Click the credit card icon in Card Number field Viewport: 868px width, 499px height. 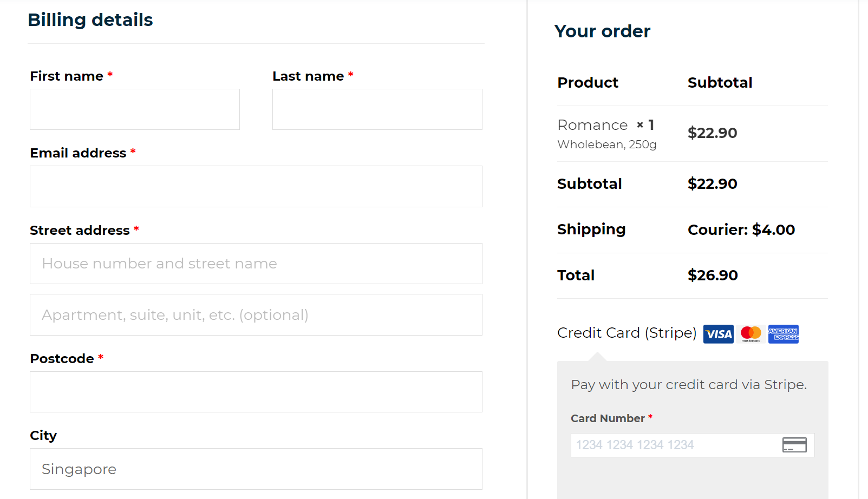pyautogui.click(x=794, y=445)
